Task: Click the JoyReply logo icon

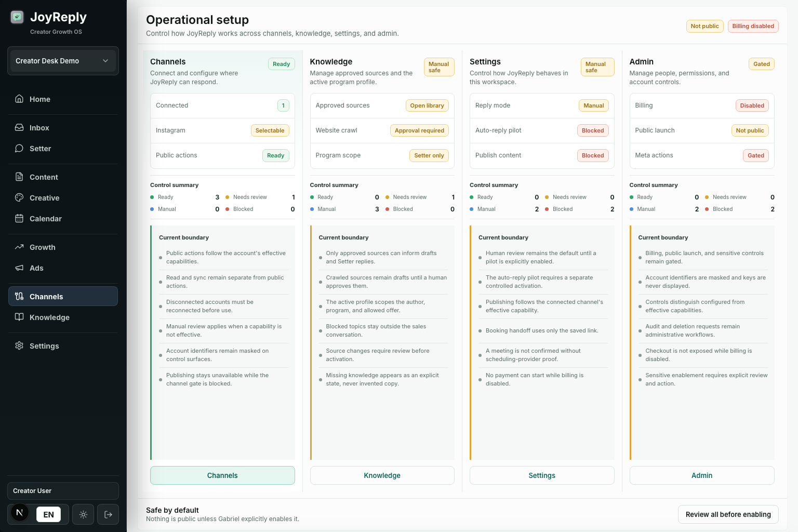Action: (17, 17)
